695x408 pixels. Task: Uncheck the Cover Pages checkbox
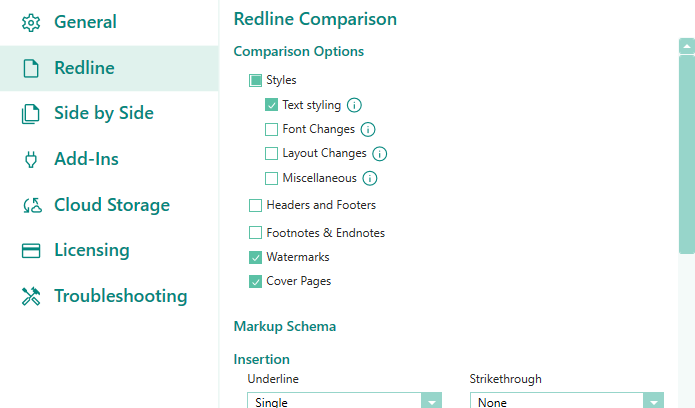pyautogui.click(x=255, y=281)
